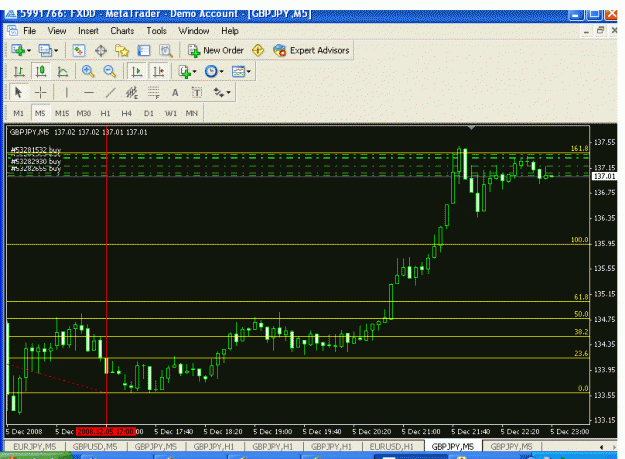Toggle Expert Advisors on or off
Screen dimensions: 625x459
(x=311, y=50)
